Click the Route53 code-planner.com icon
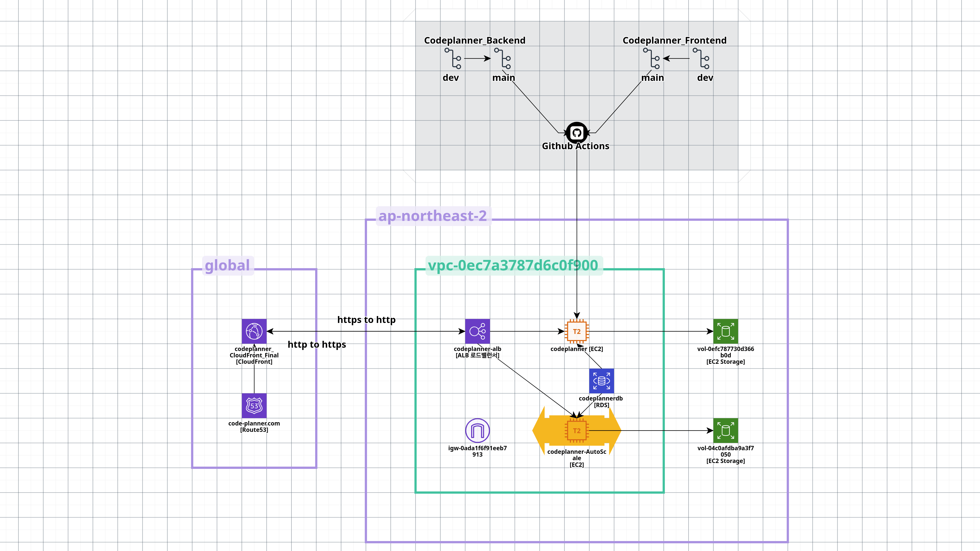Viewport: 980px width, 551px height. coord(254,405)
